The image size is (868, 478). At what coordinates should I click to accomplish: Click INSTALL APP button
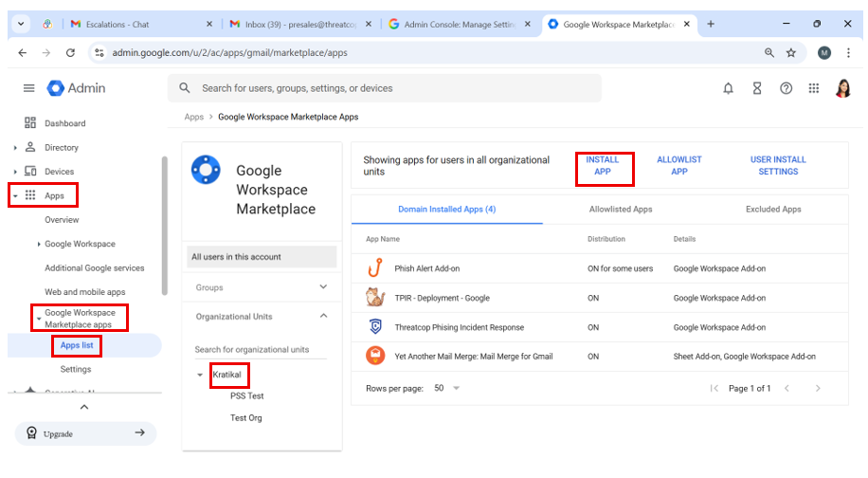click(x=603, y=166)
